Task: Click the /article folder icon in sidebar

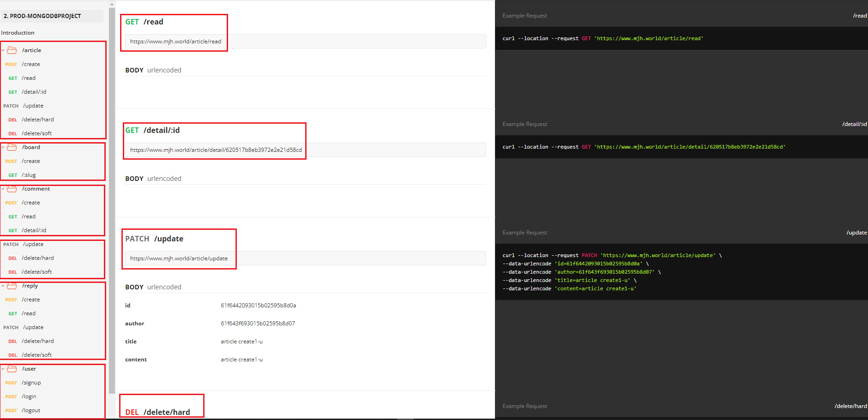Action: tap(12, 50)
